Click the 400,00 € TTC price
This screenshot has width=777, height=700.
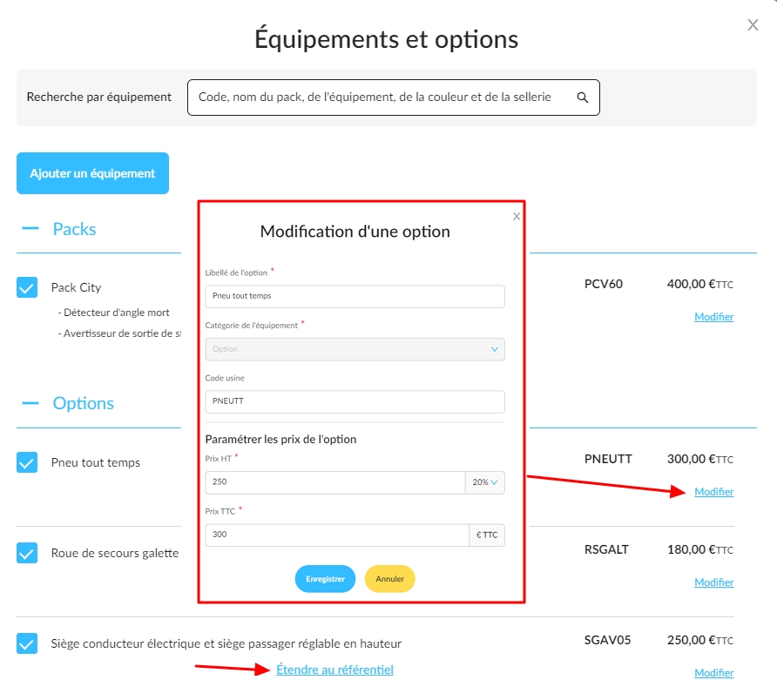point(699,284)
